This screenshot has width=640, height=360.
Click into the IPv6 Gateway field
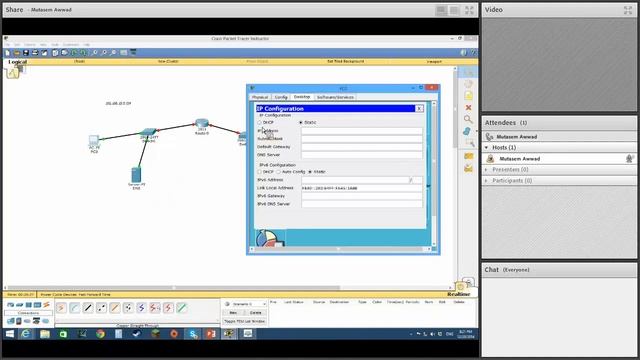(362, 196)
